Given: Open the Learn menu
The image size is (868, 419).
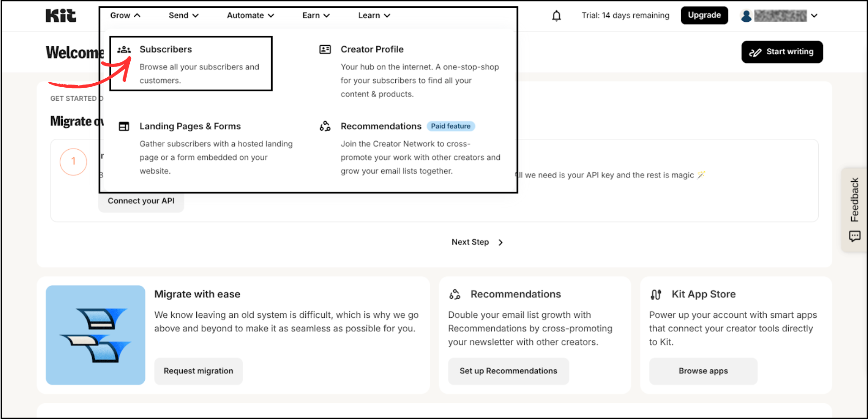Looking at the screenshot, I should point(374,15).
